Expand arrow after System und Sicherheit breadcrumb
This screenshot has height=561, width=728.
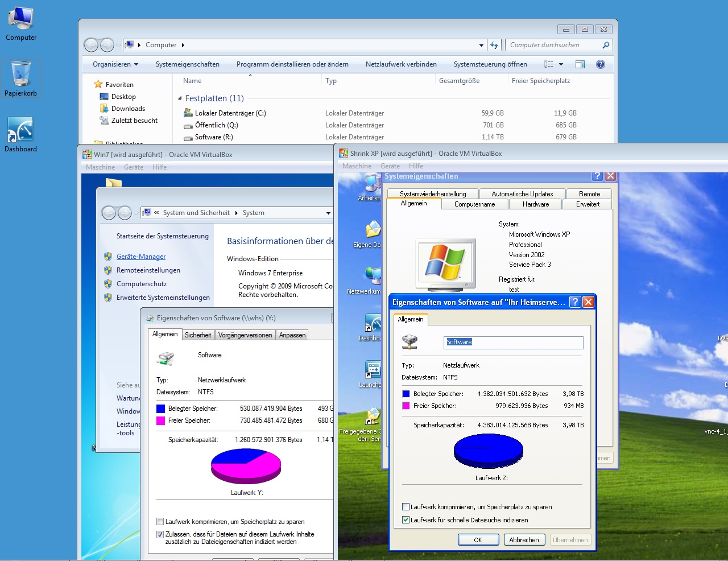(236, 213)
